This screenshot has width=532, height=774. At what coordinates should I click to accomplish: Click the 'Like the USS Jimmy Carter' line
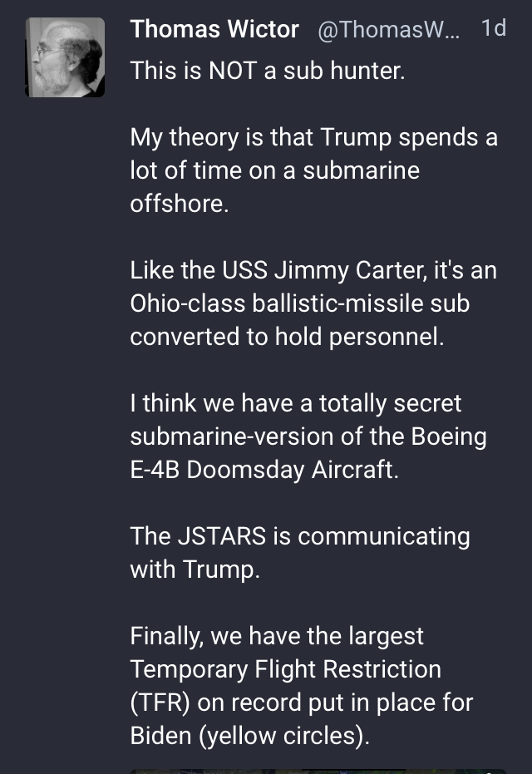(x=313, y=270)
